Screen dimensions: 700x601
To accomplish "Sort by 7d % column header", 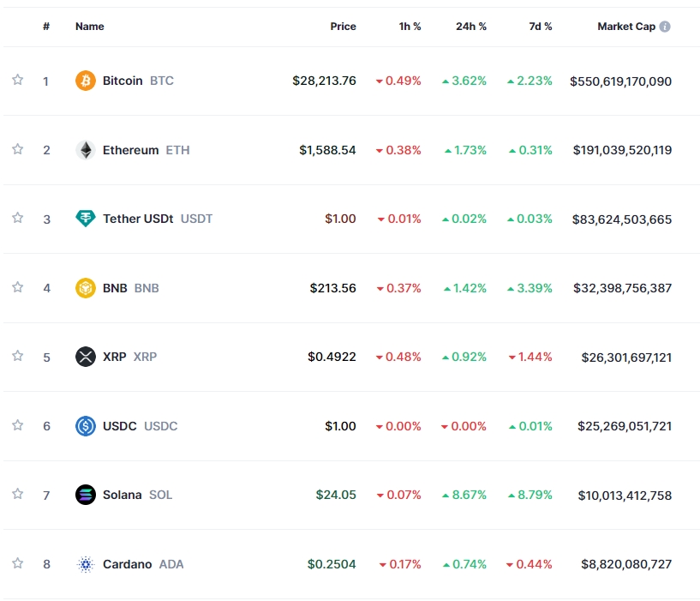I will [540, 27].
